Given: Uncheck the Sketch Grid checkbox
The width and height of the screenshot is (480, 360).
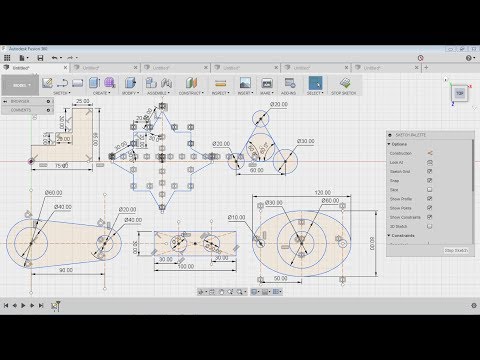Looking at the screenshot, I should [430, 171].
